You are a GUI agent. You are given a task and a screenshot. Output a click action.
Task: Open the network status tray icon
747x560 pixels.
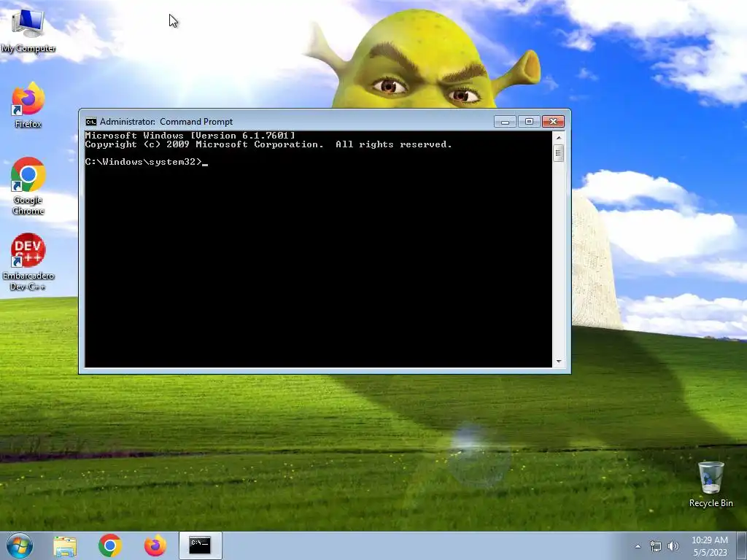pos(656,546)
